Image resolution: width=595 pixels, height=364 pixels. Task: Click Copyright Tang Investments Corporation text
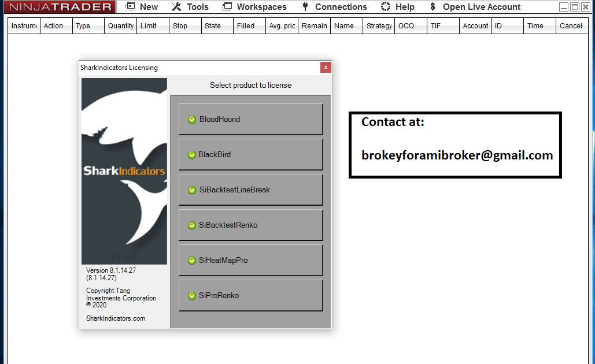click(x=121, y=298)
